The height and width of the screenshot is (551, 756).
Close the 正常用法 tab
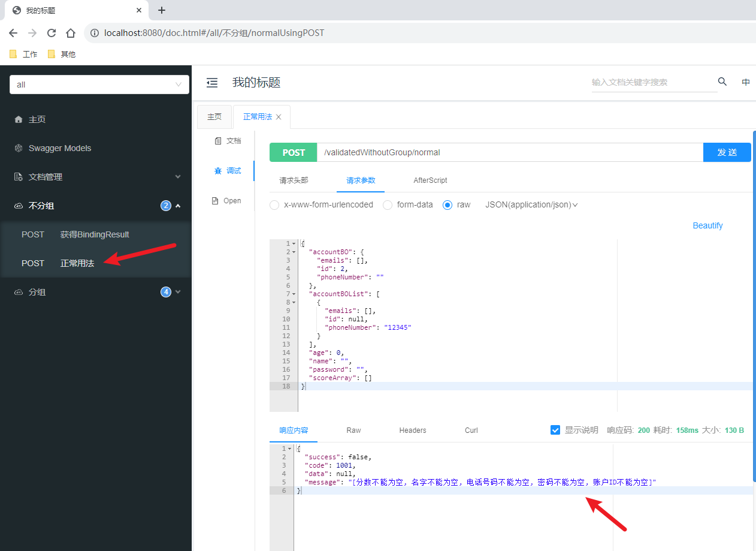(x=279, y=117)
